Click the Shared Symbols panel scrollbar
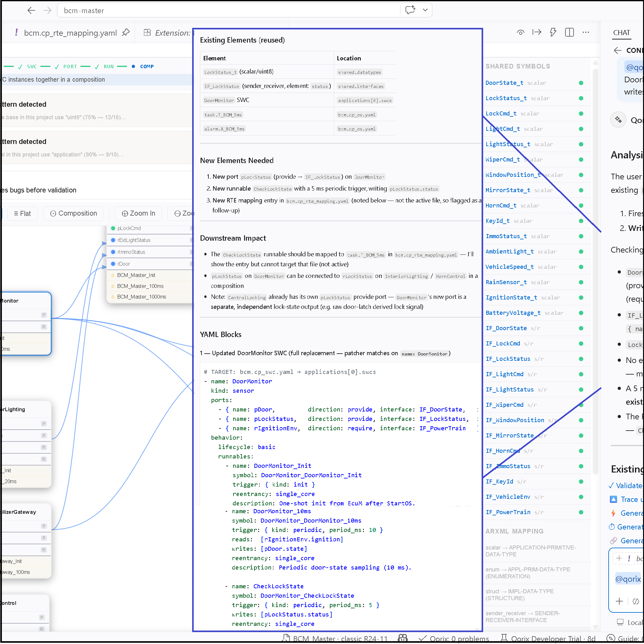The height and width of the screenshot is (644, 644). pos(595,272)
